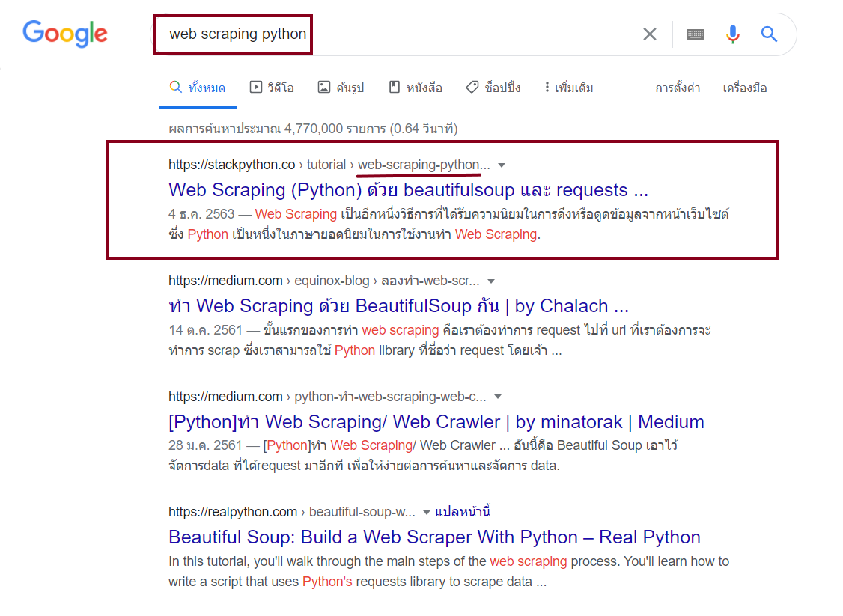The image size is (843, 616).
Task: Go to Google homepage via logo
Action: pos(65,34)
